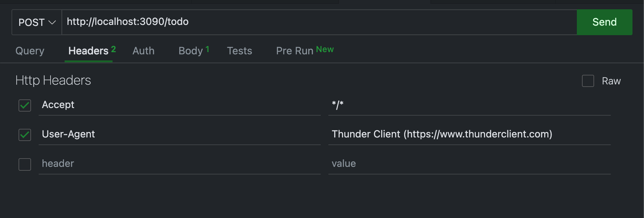Screen dimensions: 644x218
Task: Click the chevron arrow beside POST
Action: (52, 22)
